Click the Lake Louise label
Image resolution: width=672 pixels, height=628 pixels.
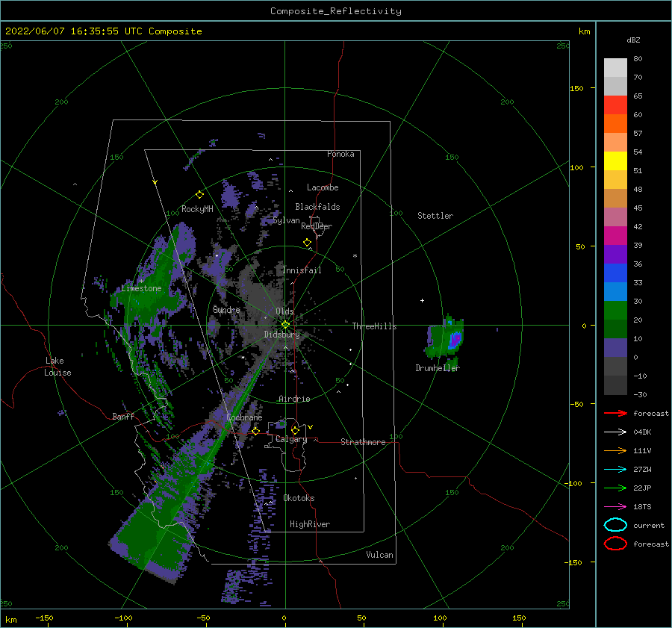(57, 367)
